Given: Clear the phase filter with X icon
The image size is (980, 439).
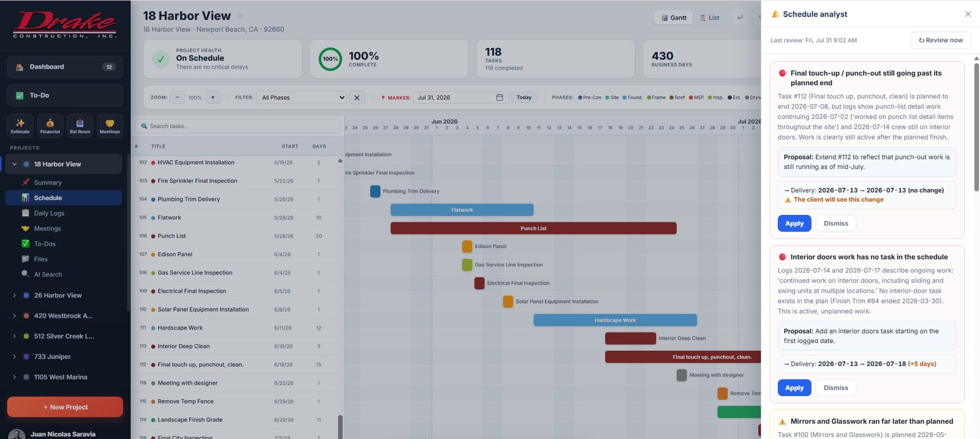Looking at the screenshot, I should click(x=357, y=97).
